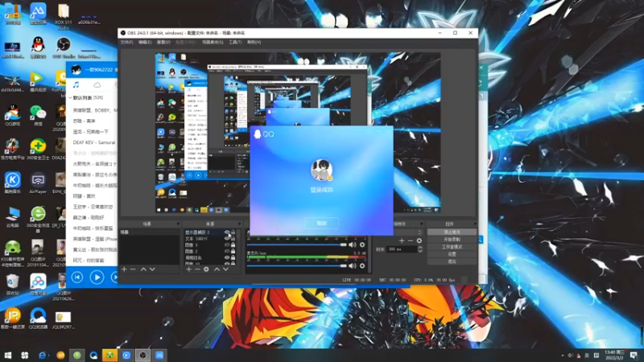Click the 开始录制 button
Viewport: 644px width, 362px height.
[x=452, y=239]
